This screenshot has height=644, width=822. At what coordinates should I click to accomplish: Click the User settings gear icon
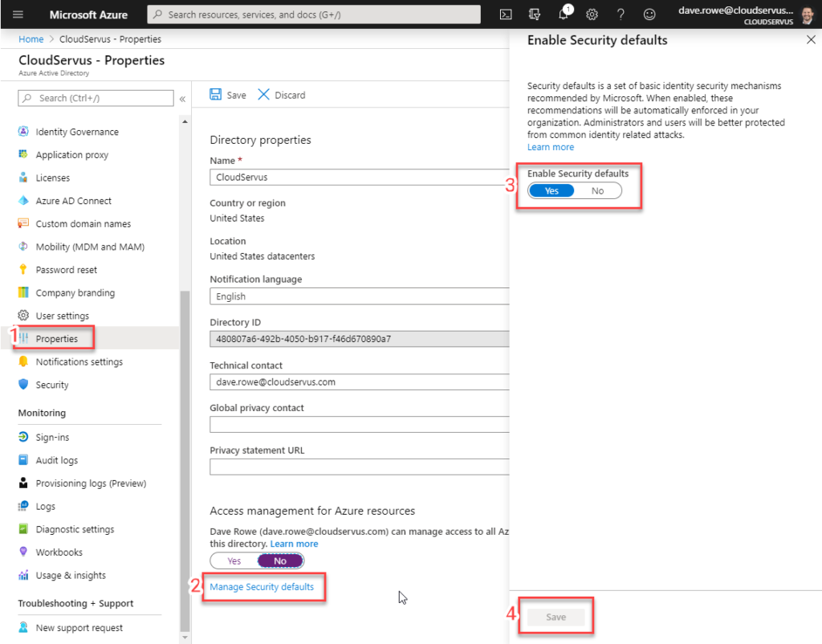(23, 316)
